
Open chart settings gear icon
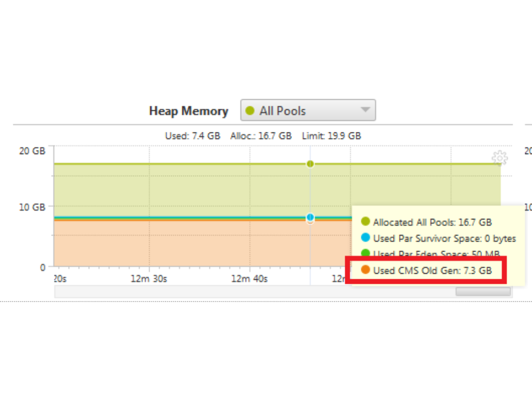[x=499, y=158]
